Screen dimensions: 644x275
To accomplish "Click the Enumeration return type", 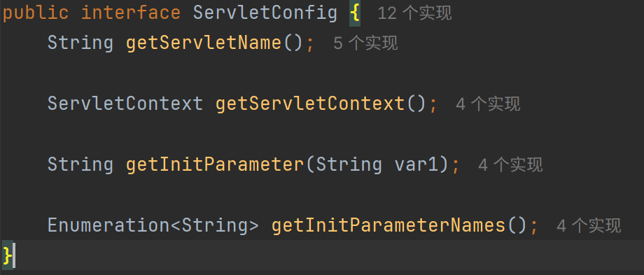I will coord(108,225).
